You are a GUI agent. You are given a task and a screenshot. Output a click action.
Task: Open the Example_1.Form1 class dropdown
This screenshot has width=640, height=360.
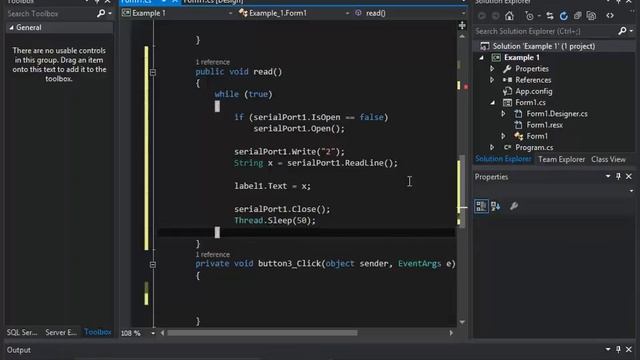click(347, 13)
